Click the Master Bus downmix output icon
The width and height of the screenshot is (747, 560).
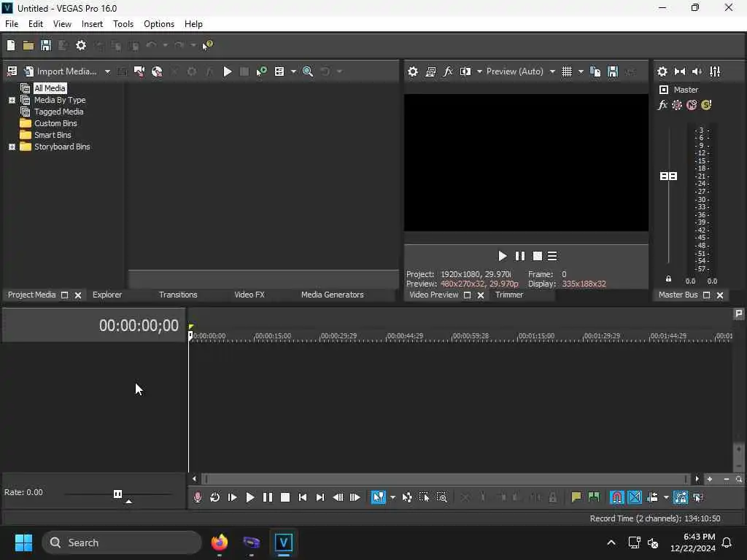pyautogui.click(x=680, y=71)
